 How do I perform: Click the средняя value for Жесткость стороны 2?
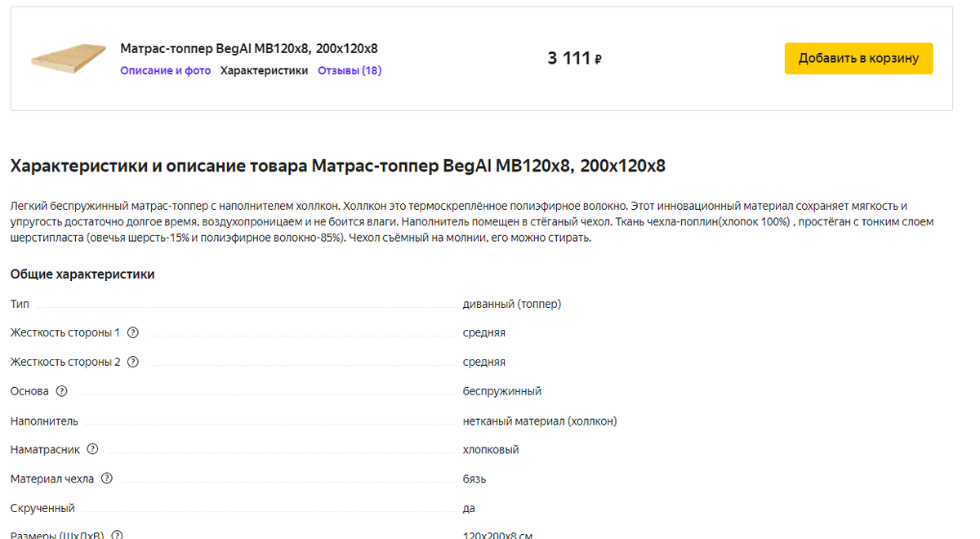tap(484, 362)
